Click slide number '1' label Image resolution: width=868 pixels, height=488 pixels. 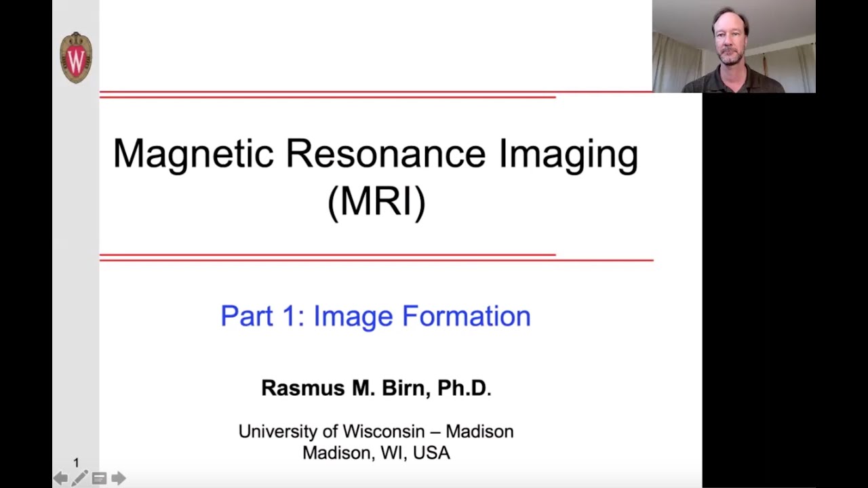(76, 462)
